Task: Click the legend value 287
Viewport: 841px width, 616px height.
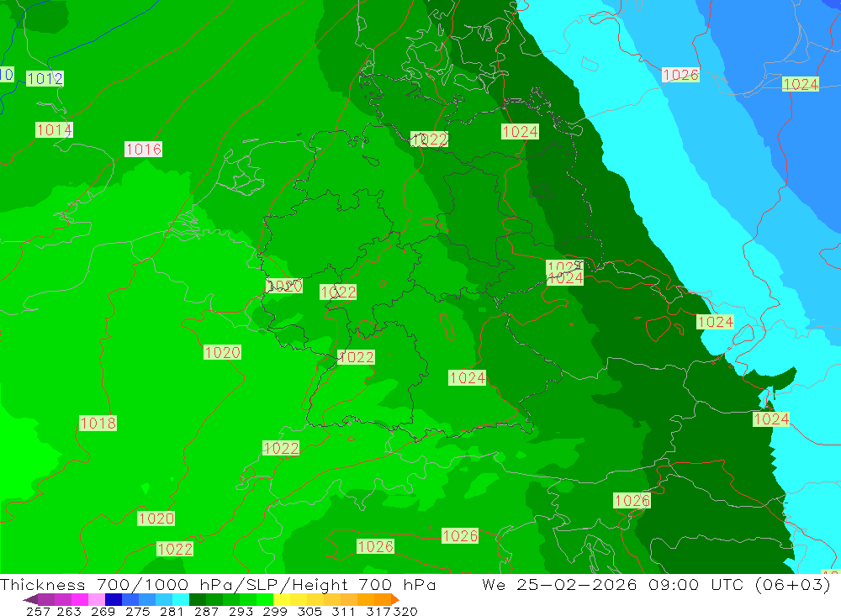Action: coord(206,611)
